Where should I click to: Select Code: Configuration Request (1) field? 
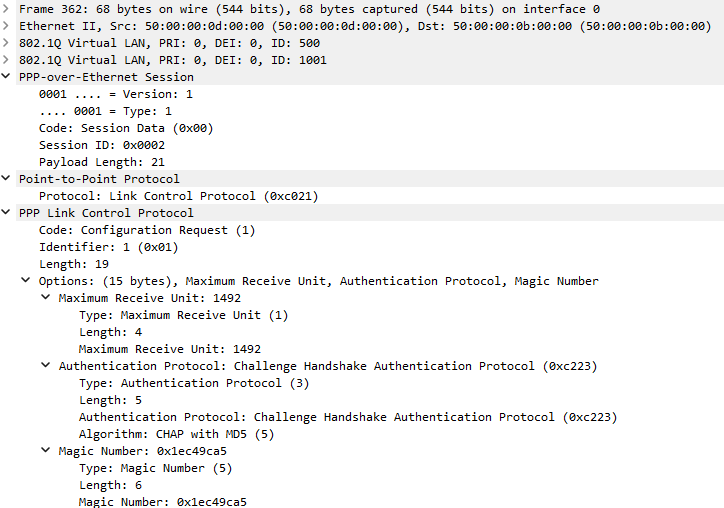click(x=147, y=230)
